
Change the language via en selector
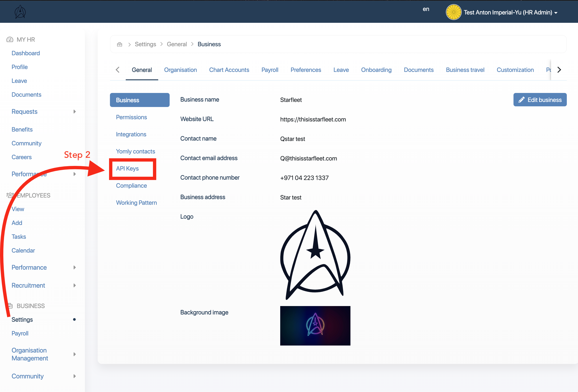pos(426,9)
